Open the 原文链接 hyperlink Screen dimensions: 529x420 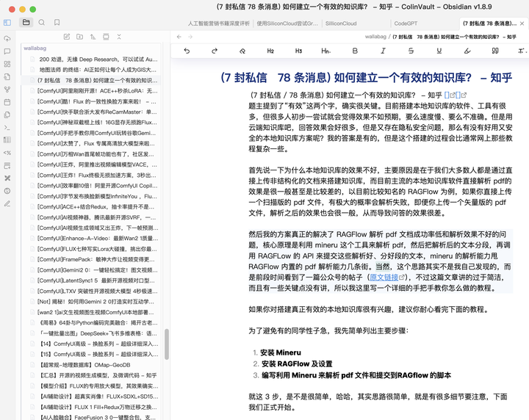(384, 278)
